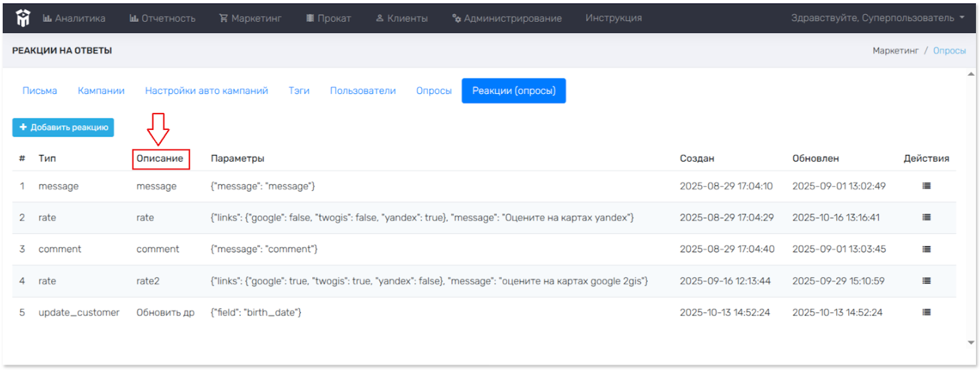Click Опросы breadcrumb link
This screenshot has width=980, height=370.
(x=949, y=51)
